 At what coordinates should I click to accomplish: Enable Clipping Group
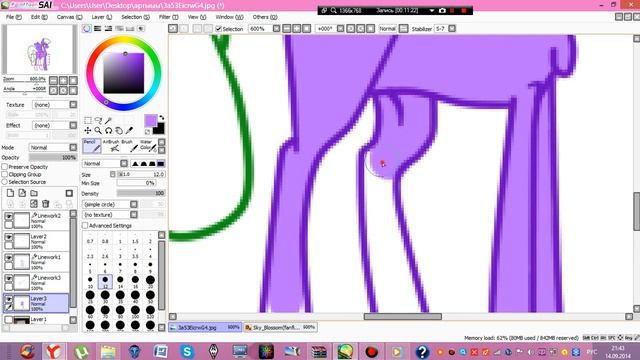click(x=5, y=174)
